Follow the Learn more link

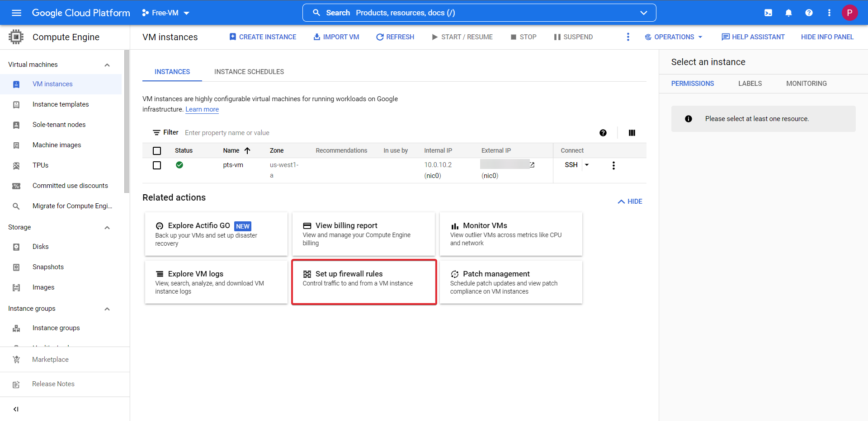coord(202,109)
